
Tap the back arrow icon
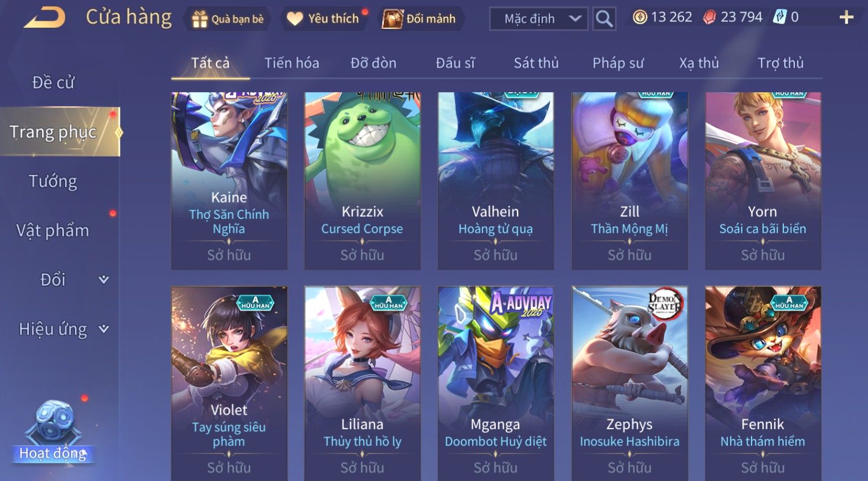point(45,17)
